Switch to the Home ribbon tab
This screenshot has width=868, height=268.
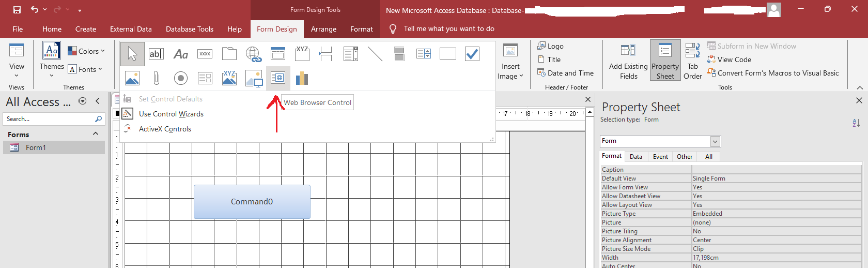pos(52,29)
